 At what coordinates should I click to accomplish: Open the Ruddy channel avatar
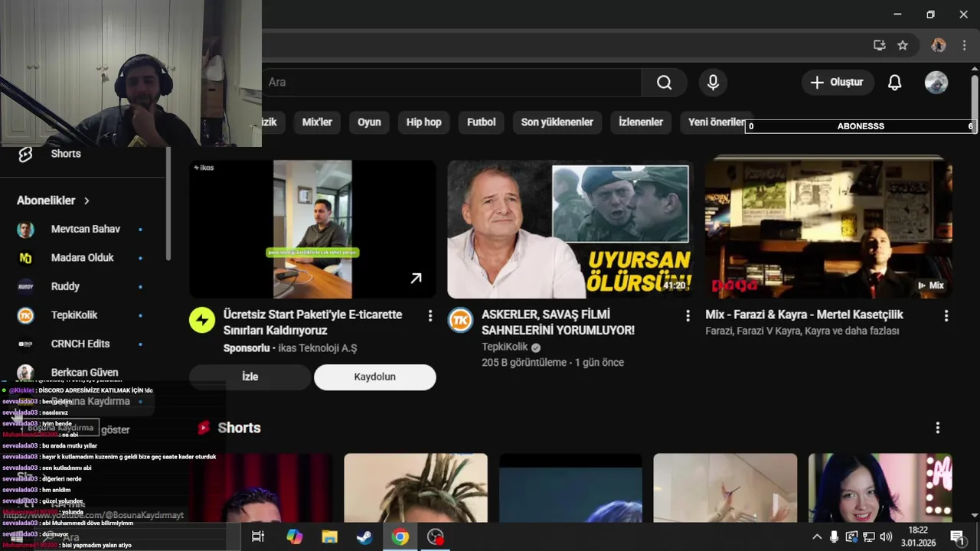point(25,286)
